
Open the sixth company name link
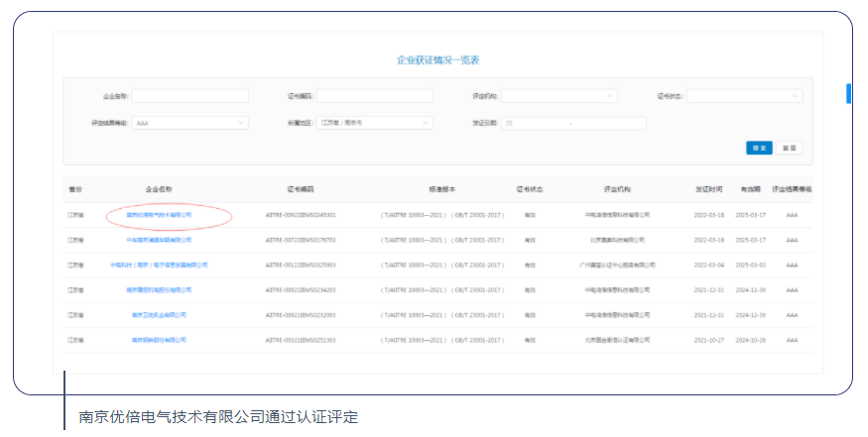pos(159,340)
